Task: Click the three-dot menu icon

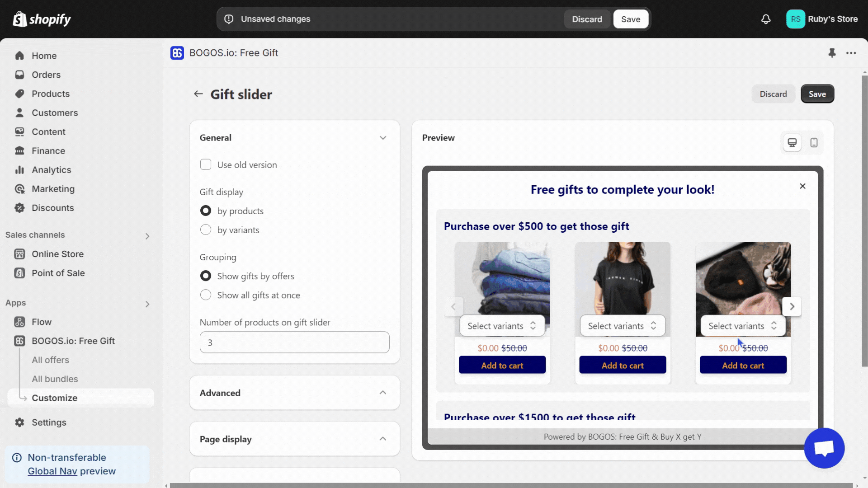Action: (851, 52)
